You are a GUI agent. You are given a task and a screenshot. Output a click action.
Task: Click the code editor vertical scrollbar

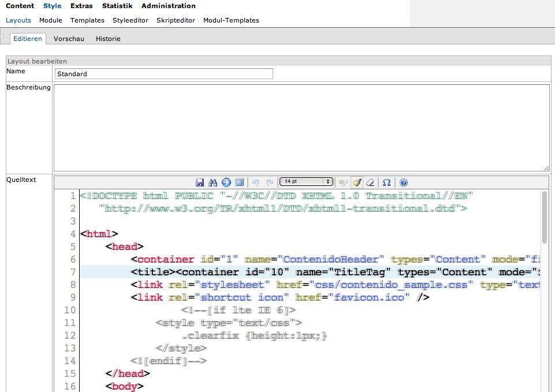tap(545, 217)
